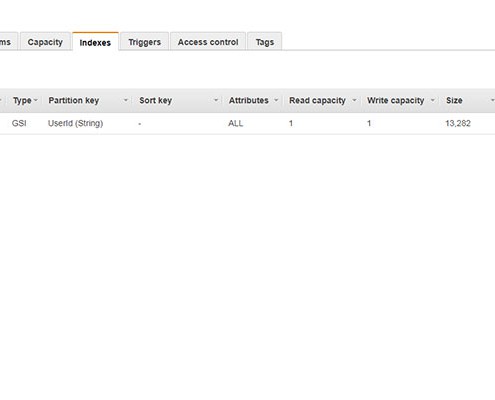Open the Triggers tab

click(x=144, y=42)
